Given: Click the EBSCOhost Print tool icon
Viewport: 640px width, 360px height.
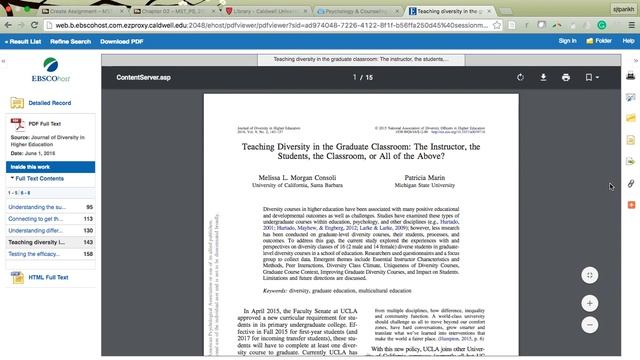Looking at the screenshot, I should point(631,76).
